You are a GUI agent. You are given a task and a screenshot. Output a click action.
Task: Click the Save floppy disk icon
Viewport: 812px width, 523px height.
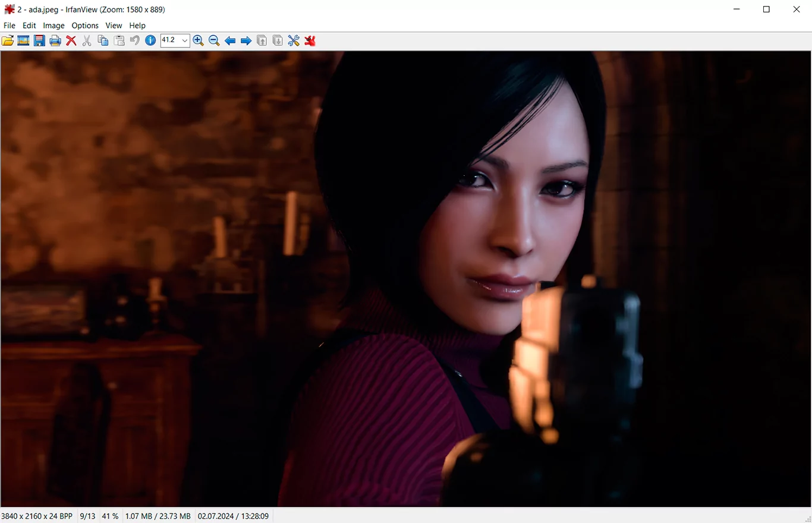[x=40, y=40]
